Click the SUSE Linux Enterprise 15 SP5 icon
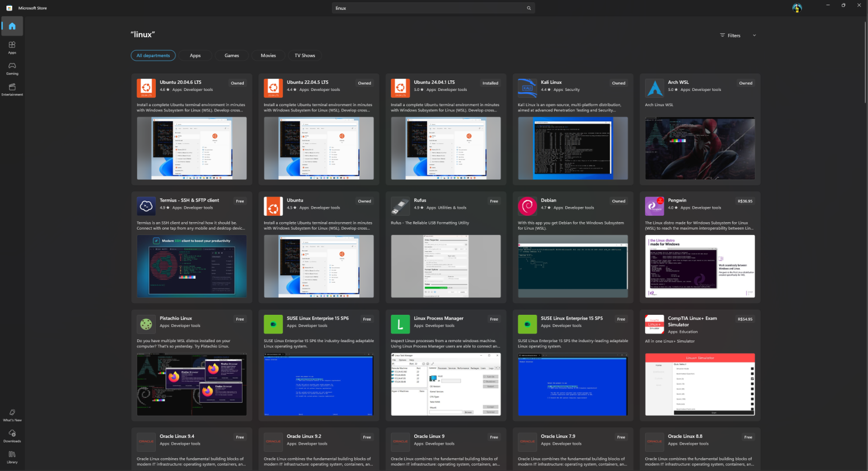This screenshot has height=471, width=868. [x=527, y=324]
